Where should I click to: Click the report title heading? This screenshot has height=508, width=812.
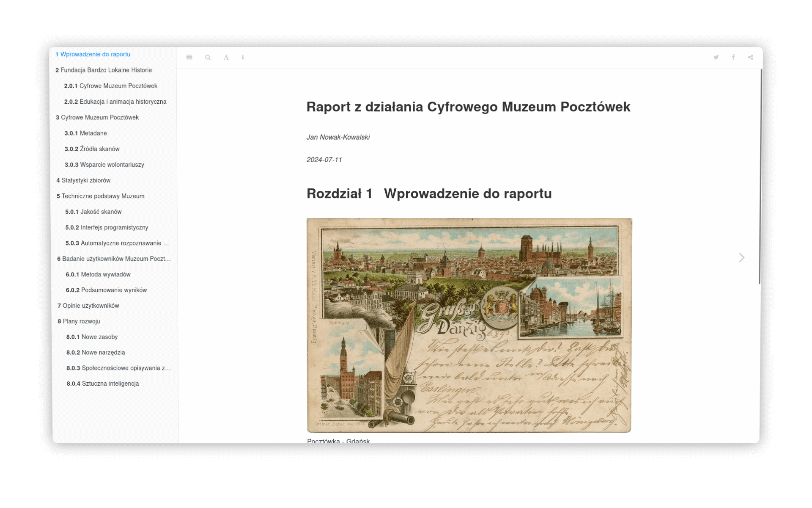pos(468,107)
